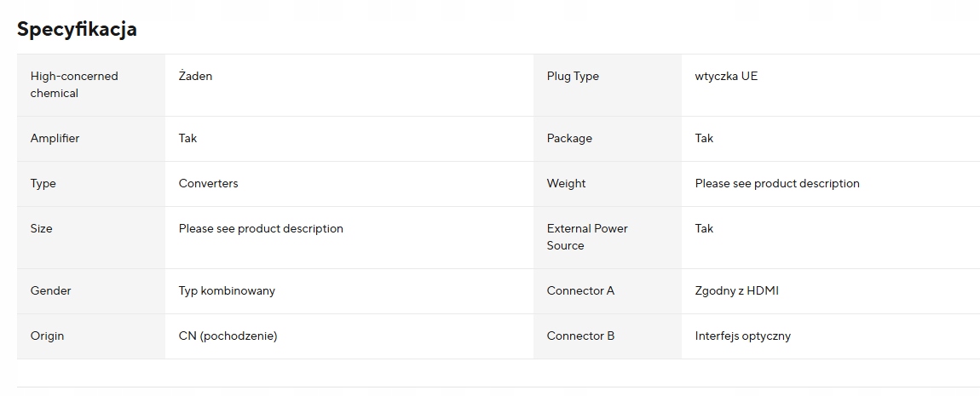Select the External Power Source label
Image resolution: width=980 pixels, height=396 pixels.
click(x=587, y=237)
